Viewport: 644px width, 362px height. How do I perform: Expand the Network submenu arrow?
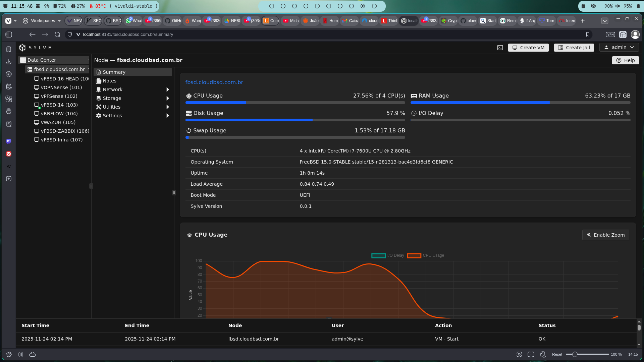(168, 89)
